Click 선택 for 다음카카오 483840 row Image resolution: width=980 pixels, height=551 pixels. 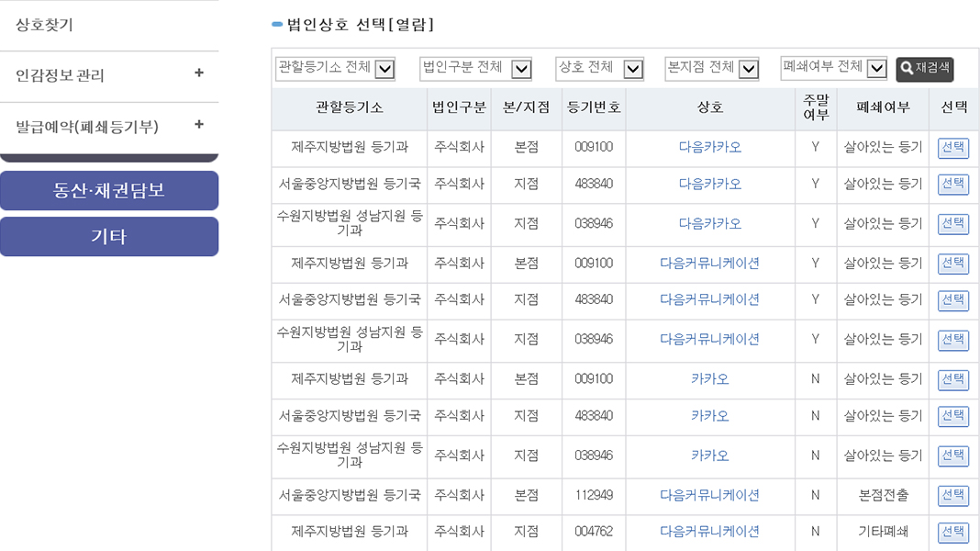[x=953, y=185]
